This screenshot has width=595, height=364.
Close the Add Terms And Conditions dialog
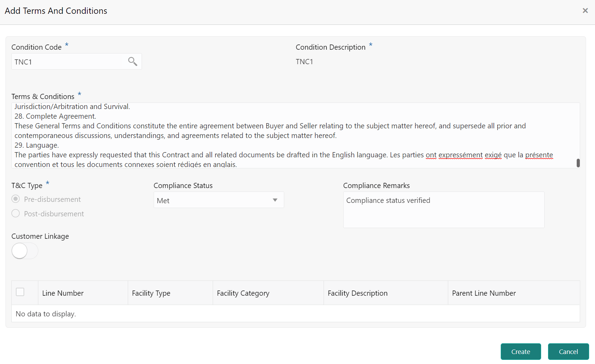point(585,10)
